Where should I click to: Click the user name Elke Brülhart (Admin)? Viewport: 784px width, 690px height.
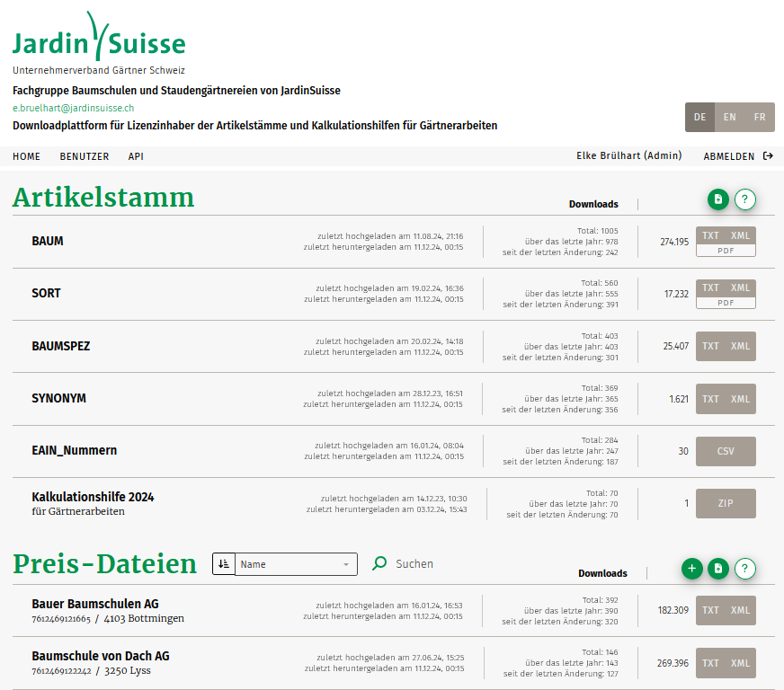tap(629, 156)
